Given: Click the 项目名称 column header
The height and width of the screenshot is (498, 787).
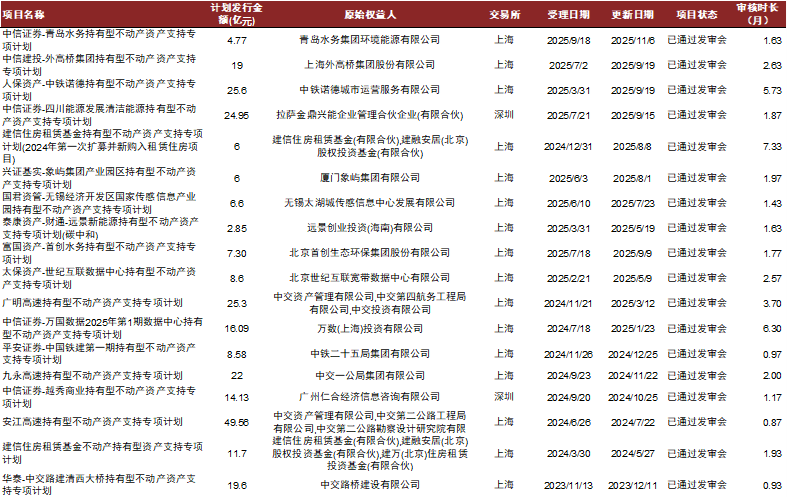Looking at the screenshot, I should 23,15.
